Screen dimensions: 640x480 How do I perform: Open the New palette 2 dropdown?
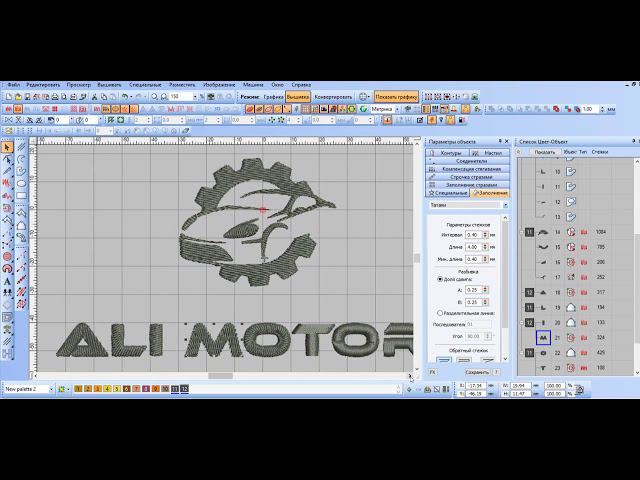pos(51,389)
